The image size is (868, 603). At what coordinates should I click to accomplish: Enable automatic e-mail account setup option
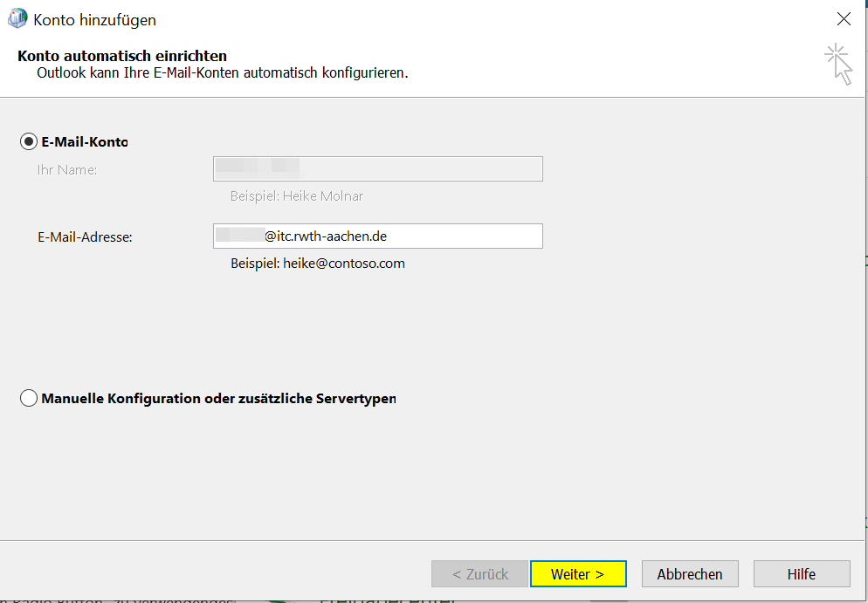coord(28,140)
